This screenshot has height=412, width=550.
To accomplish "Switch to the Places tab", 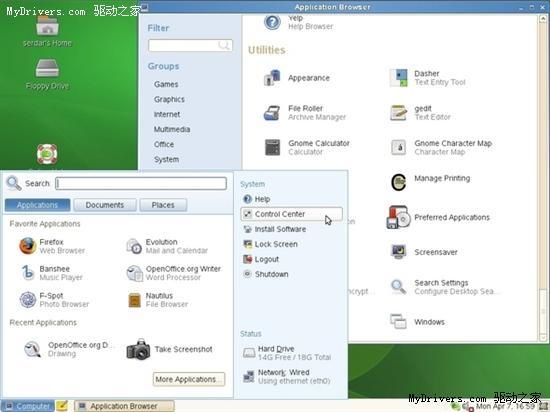I will (x=163, y=205).
